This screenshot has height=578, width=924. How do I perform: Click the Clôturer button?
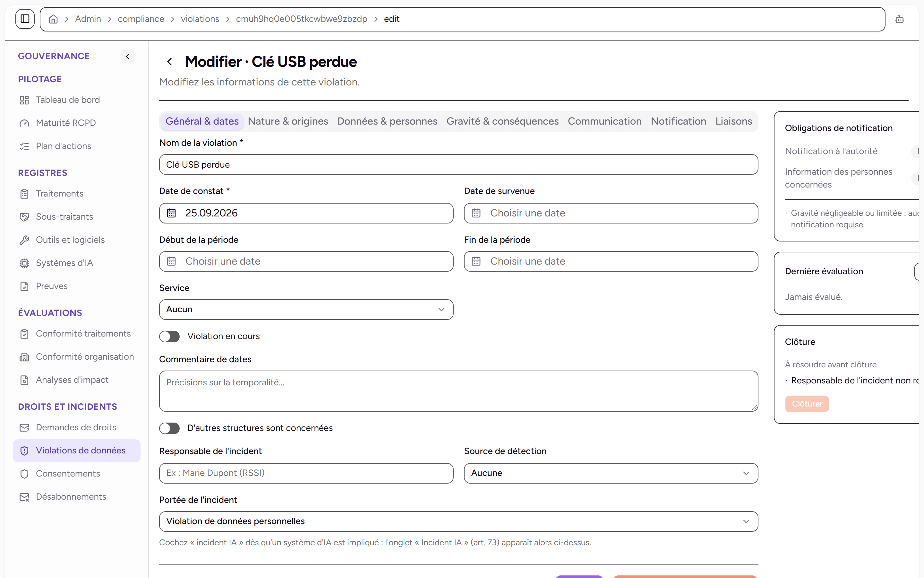click(807, 404)
